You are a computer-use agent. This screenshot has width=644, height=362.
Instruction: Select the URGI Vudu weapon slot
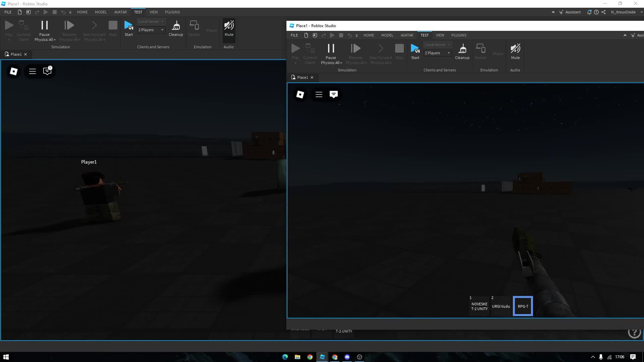[501, 306]
